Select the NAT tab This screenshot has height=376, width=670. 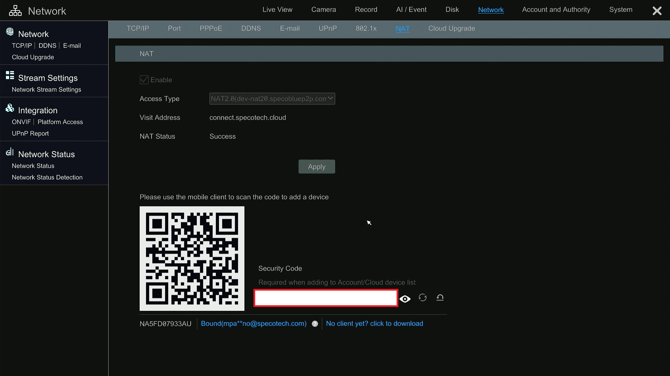403,29
